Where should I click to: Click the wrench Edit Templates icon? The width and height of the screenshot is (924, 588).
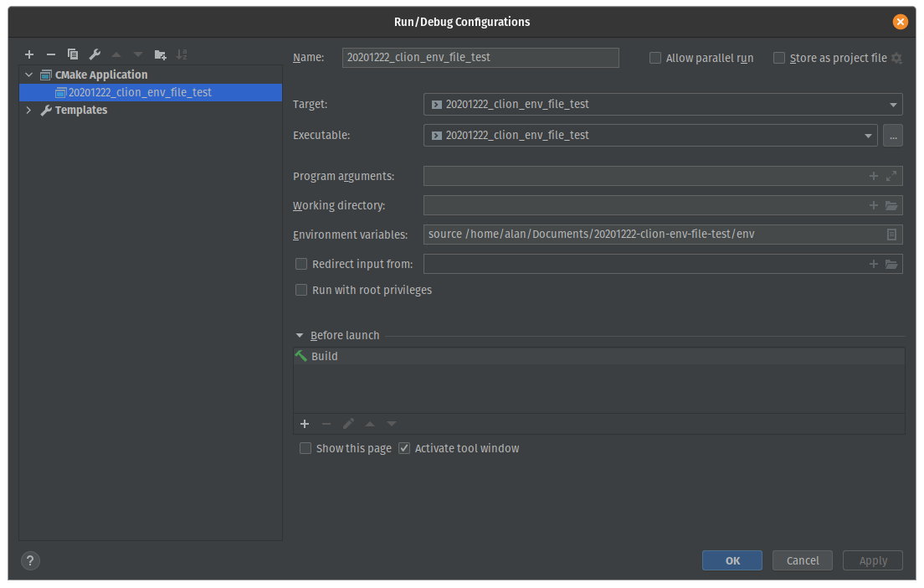point(95,54)
